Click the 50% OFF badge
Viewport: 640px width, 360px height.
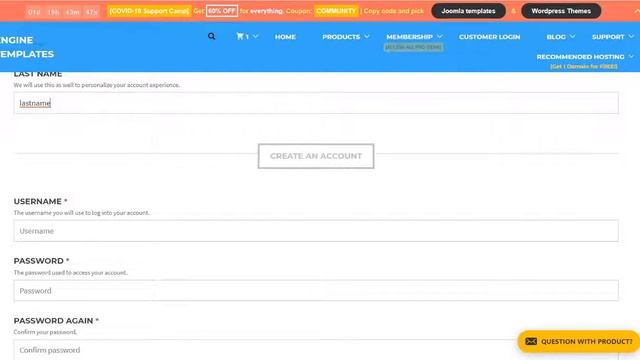222,11
